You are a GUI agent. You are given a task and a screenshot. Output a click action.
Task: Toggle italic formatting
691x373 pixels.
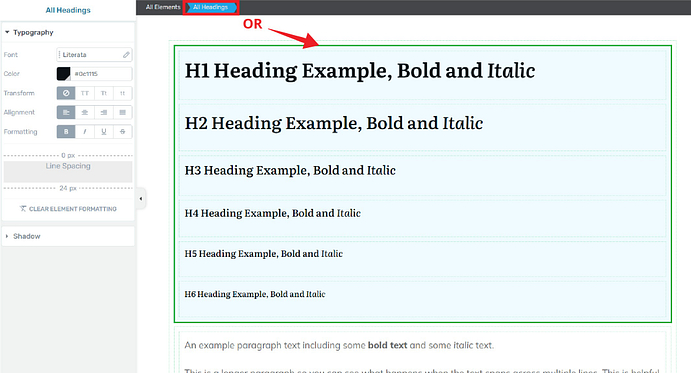[x=85, y=131]
